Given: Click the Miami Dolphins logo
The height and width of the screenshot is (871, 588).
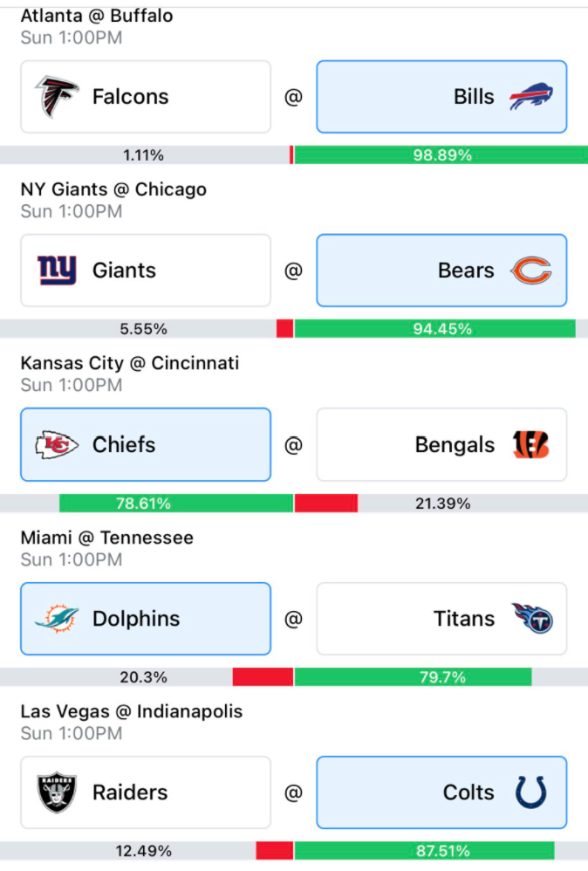Looking at the screenshot, I should pyautogui.click(x=57, y=619).
